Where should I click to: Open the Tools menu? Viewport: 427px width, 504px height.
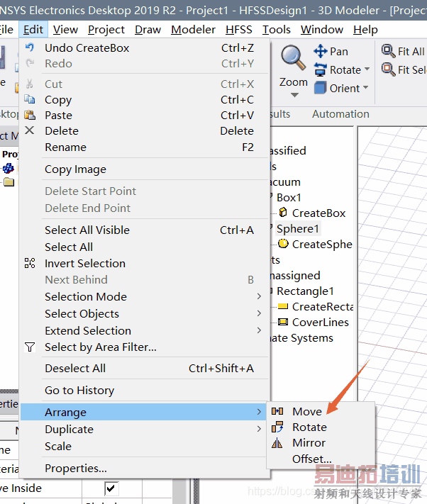(x=276, y=30)
